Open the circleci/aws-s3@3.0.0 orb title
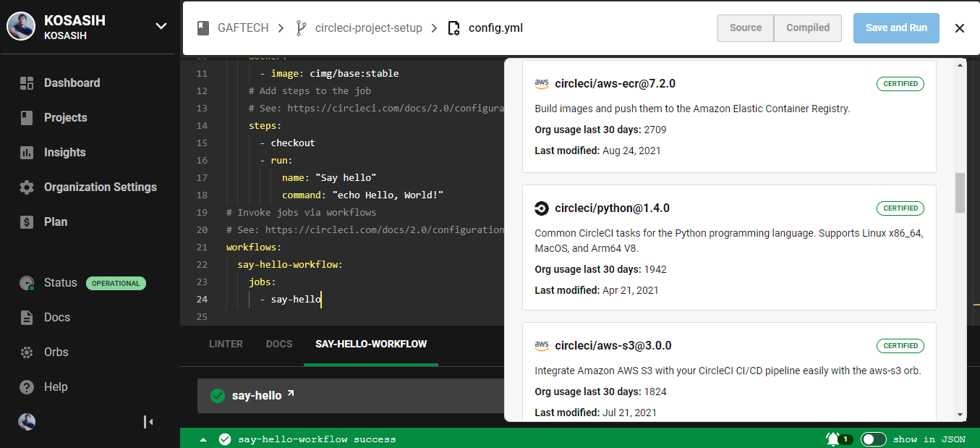Screen dimensions: 980x448 tap(613, 345)
